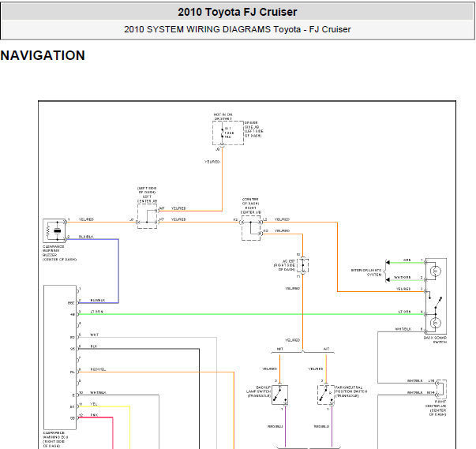This screenshot has height=449, width=476.
Task: Click the A/T branch label
Action: point(326,349)
